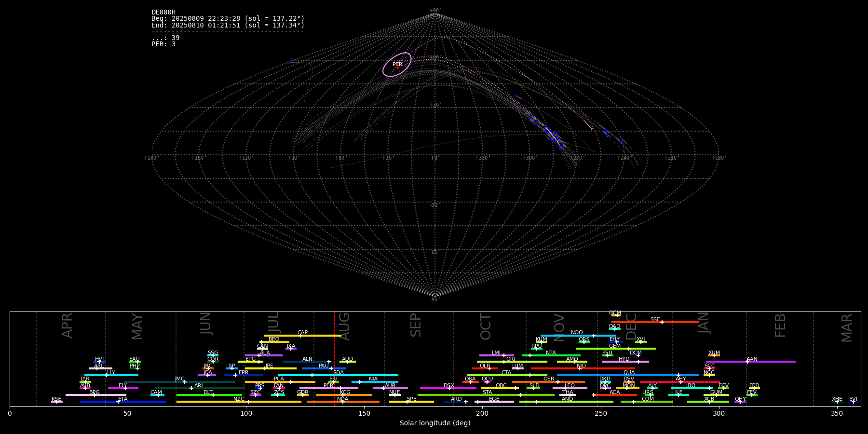Click the LYR shower label
The image size is (868, 434).
point(85,379)
